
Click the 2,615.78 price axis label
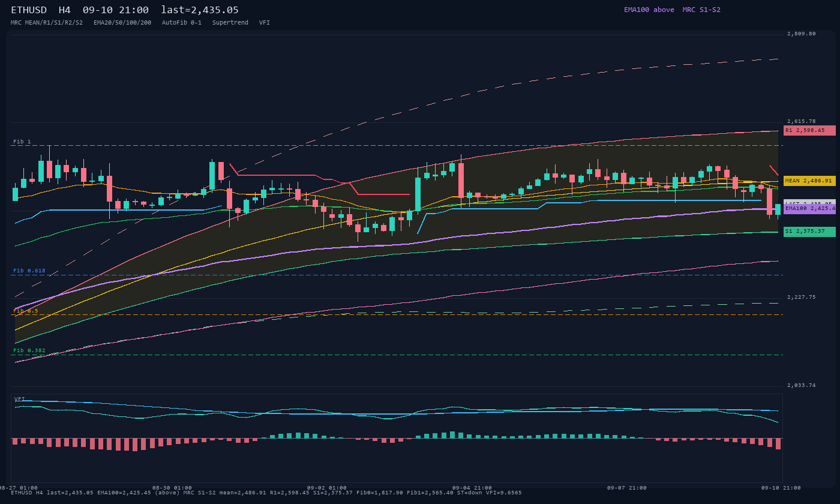(x=802, y=121)
